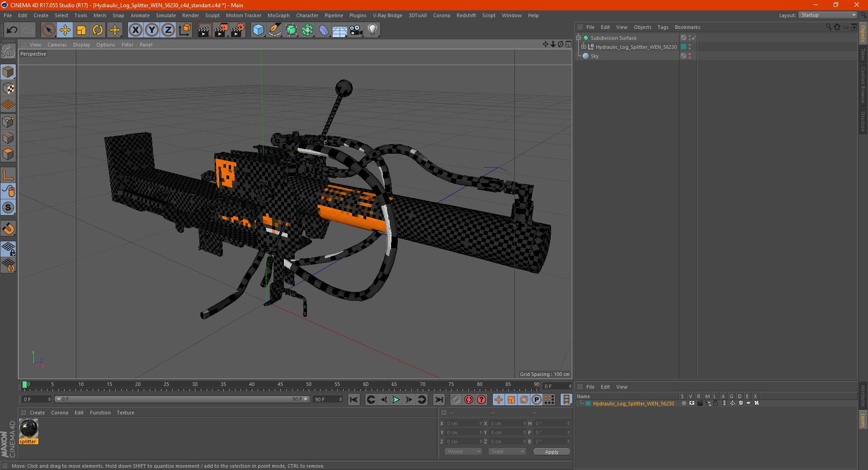The image size is (868, 470).
Task: Select the Sky object
Action: [594, 56]
